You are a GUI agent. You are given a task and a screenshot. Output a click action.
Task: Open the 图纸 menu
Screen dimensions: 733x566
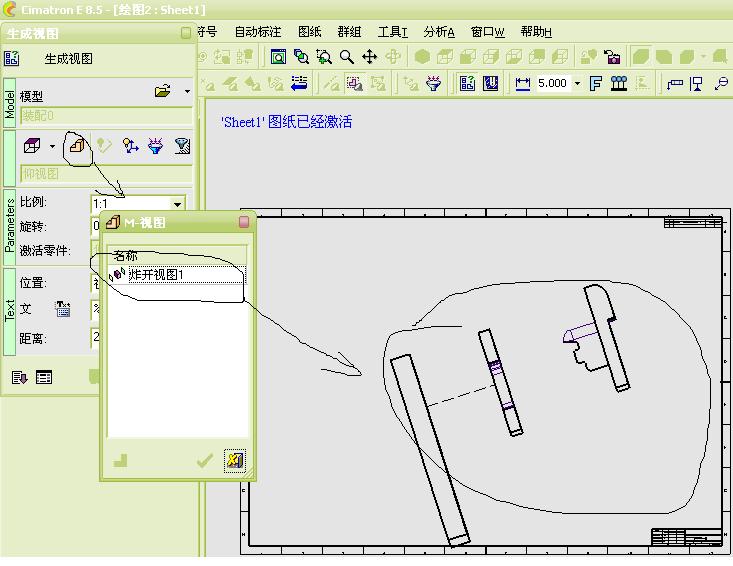(309, 32)
